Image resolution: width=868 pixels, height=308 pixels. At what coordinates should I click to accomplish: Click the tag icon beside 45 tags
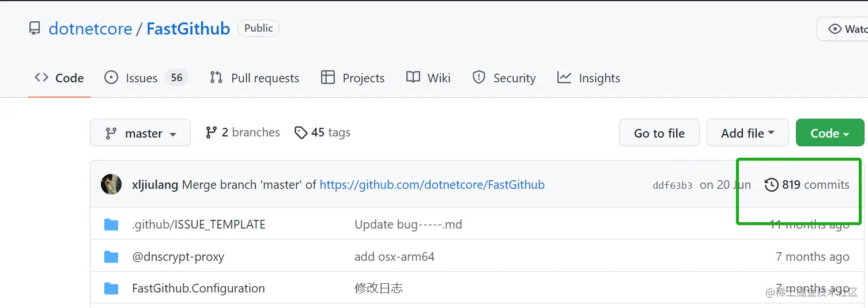(x=301, y=133)
